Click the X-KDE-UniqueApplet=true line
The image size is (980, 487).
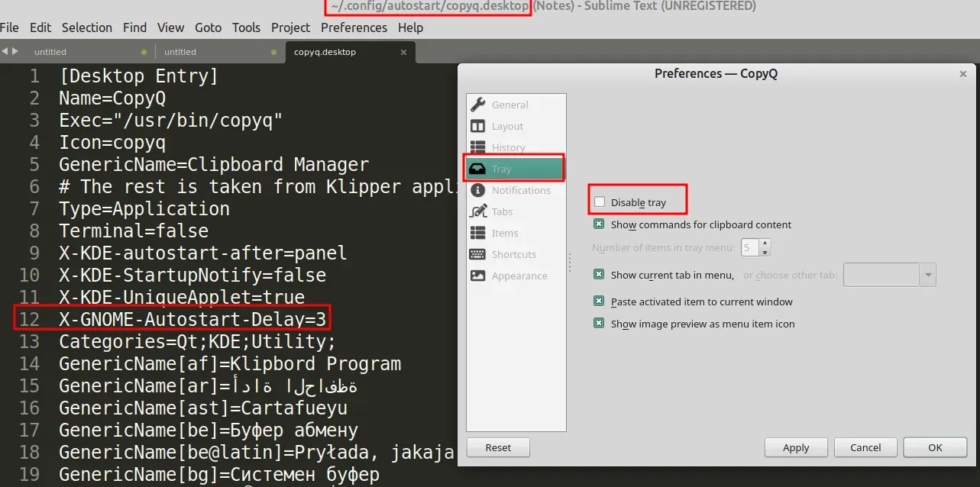[x=182, y=297]
